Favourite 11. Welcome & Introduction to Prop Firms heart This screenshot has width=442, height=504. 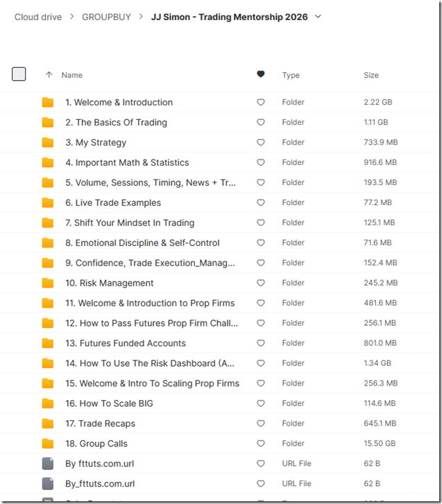pos(261,303)
